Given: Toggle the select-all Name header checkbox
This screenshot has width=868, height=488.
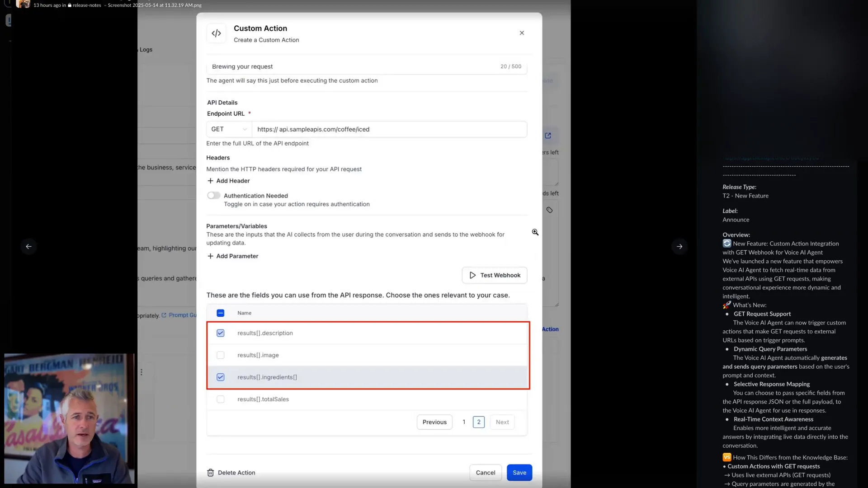Looking at the screenshot, I should point(221,313).
